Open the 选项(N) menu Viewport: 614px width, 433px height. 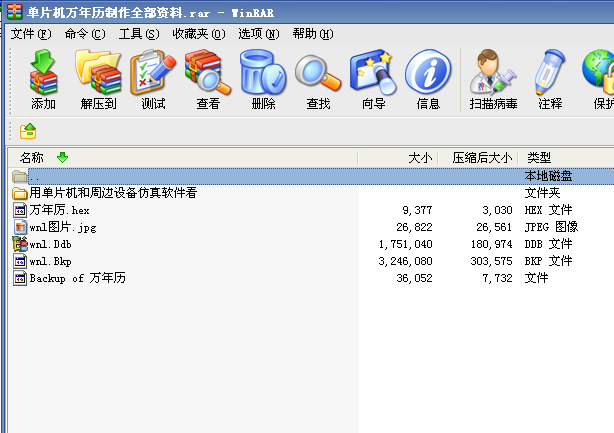point(259,34)
